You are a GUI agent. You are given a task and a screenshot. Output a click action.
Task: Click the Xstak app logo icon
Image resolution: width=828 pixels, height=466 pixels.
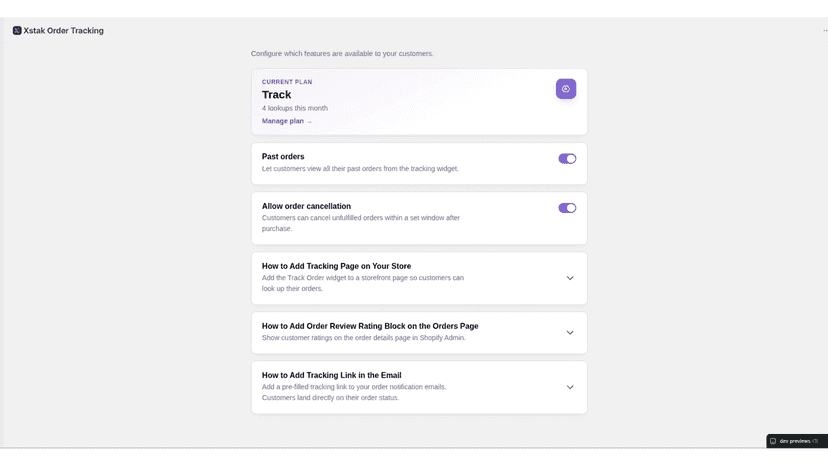[x=17, y=31]
